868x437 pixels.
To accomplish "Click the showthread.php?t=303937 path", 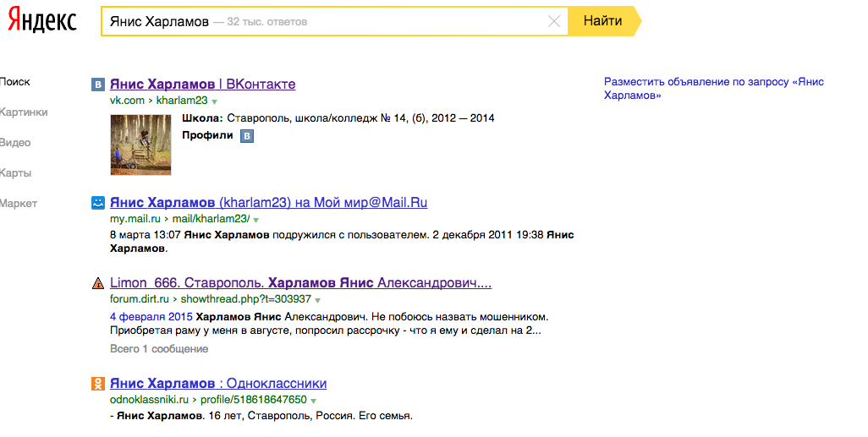I will click(246, 299).
